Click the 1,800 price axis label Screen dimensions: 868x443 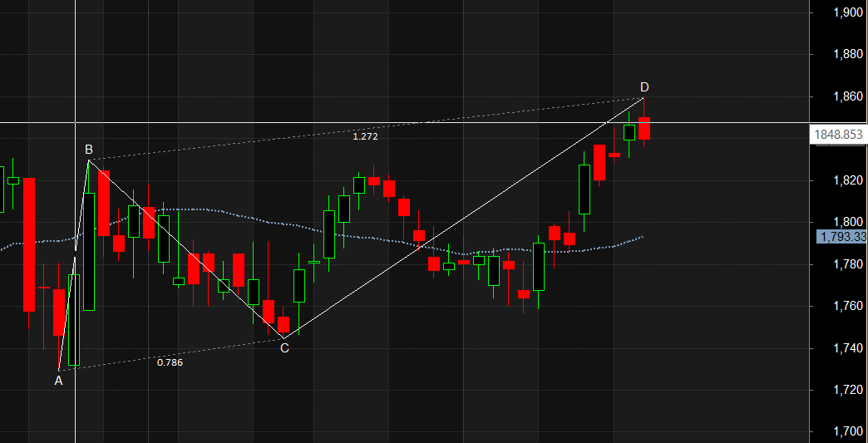pos(847,222)
